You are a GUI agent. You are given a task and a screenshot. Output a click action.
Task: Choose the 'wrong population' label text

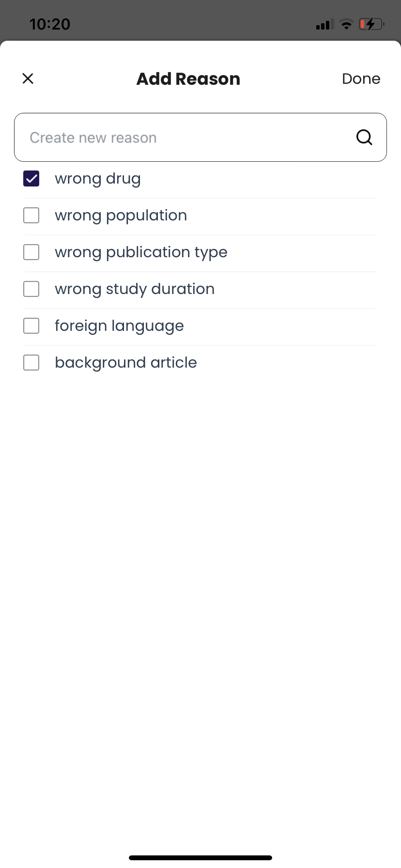pos(121,216)
